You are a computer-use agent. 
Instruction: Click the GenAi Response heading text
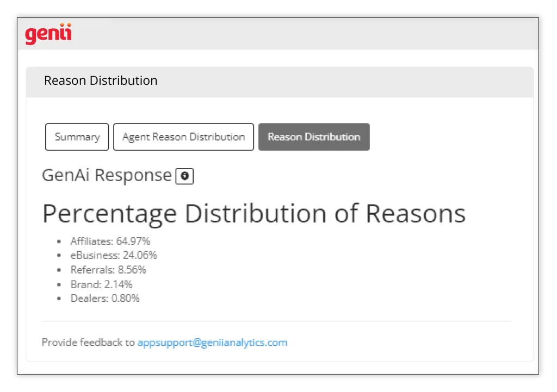107,176
